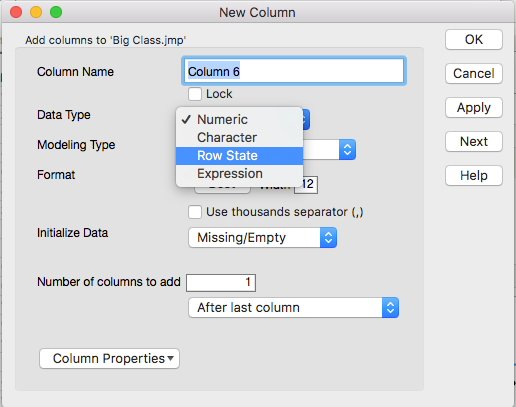Enable the Lock checkbox
The height and width of the screenshot is (407, 516).
(x=195, y=94)
